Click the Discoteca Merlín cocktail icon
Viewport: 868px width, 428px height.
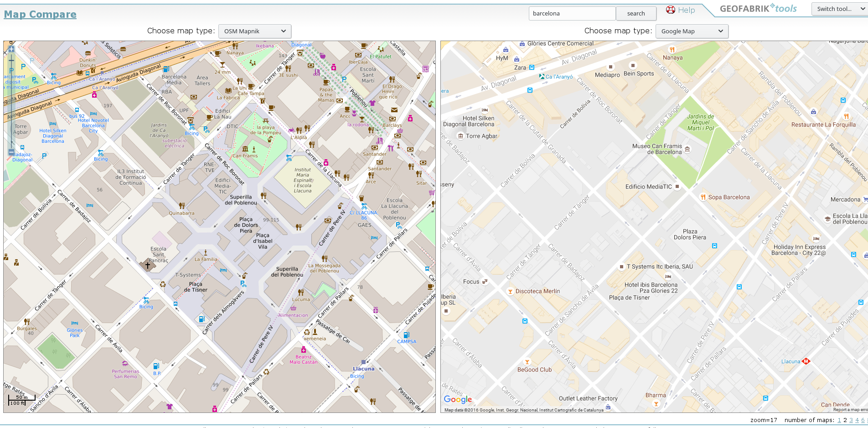(510, 291)
